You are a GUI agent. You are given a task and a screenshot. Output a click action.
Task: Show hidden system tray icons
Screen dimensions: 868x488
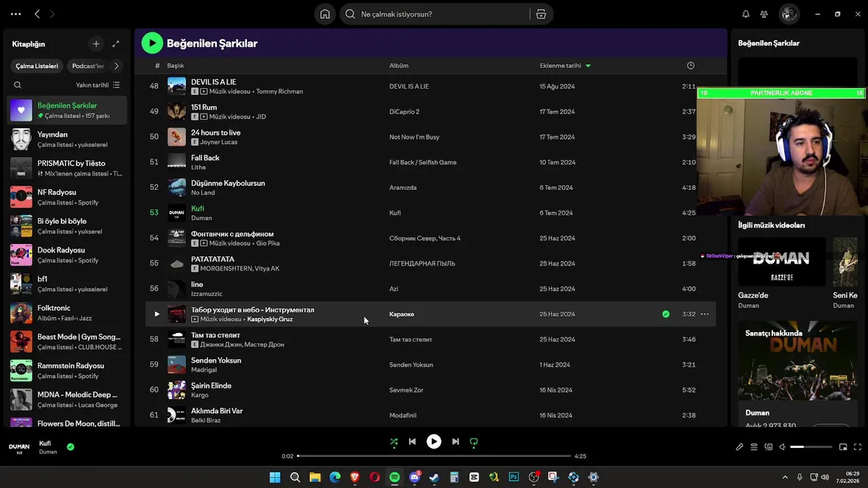(x=785, y=477)
